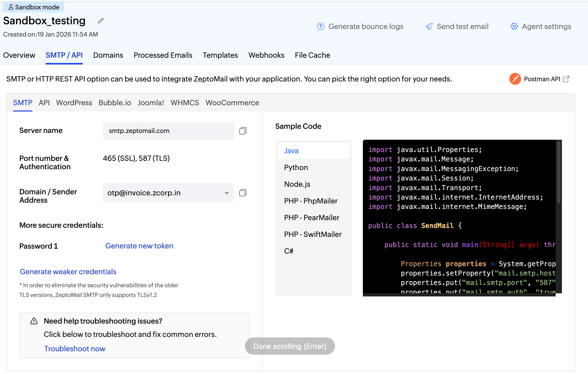Click the Done scrolling (Enter) button
Image resolution: width=588 pixels, height=374 pixels.
click(x=290, y=346)
